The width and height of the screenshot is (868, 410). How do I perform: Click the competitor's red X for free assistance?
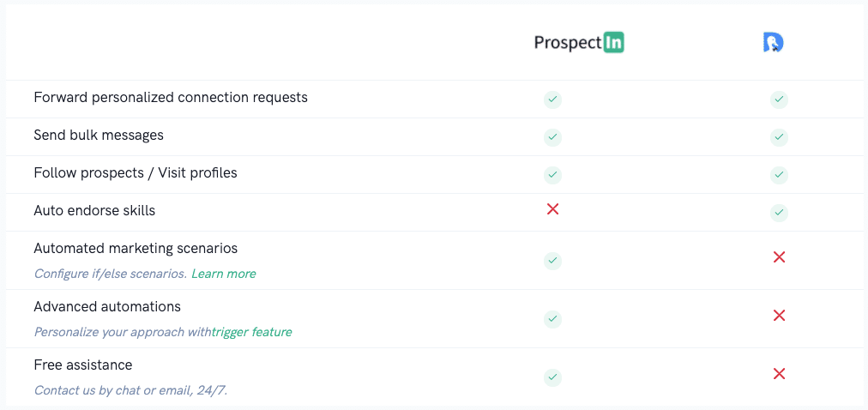pos(779,374)
